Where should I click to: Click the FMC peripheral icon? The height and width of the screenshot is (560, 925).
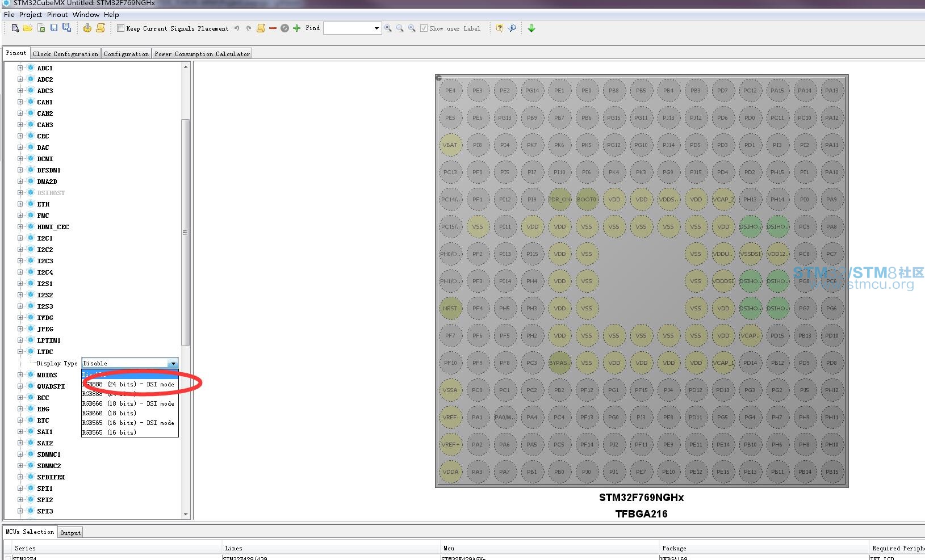coord(31,215)
